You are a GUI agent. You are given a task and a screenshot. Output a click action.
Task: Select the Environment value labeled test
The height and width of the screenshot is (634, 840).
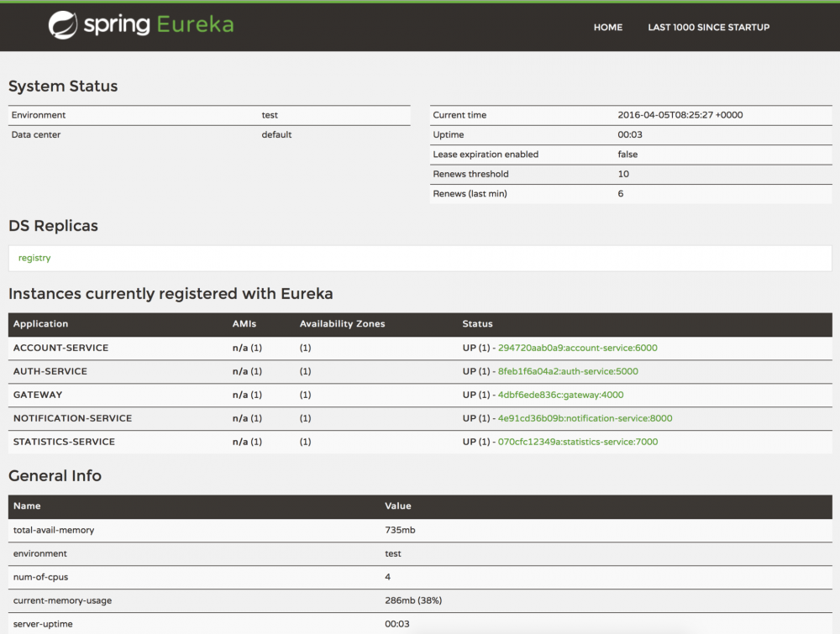[x=270, y=114]
